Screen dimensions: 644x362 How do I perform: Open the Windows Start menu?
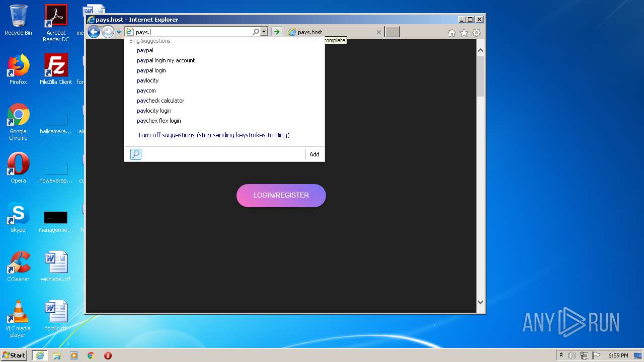click(x=14, y=355)
